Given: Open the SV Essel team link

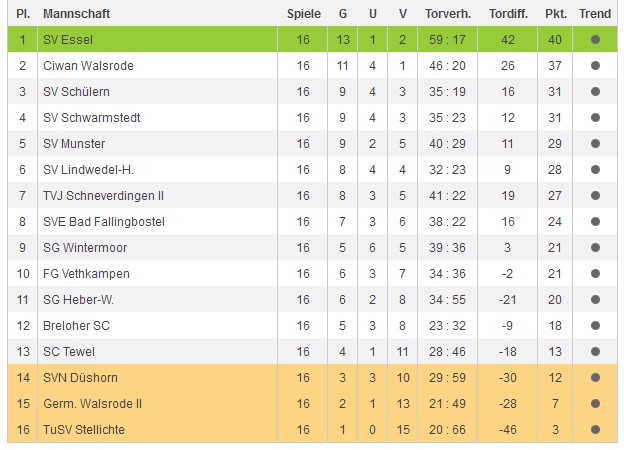Looking at the screenshot, I should [67, 40].
